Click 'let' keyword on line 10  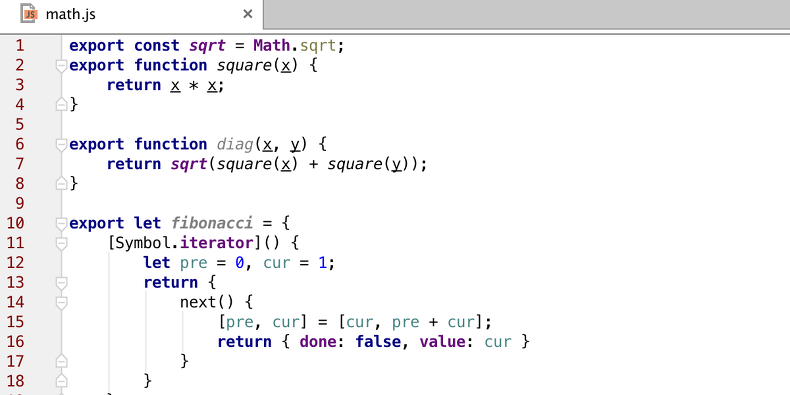point(148,223)
